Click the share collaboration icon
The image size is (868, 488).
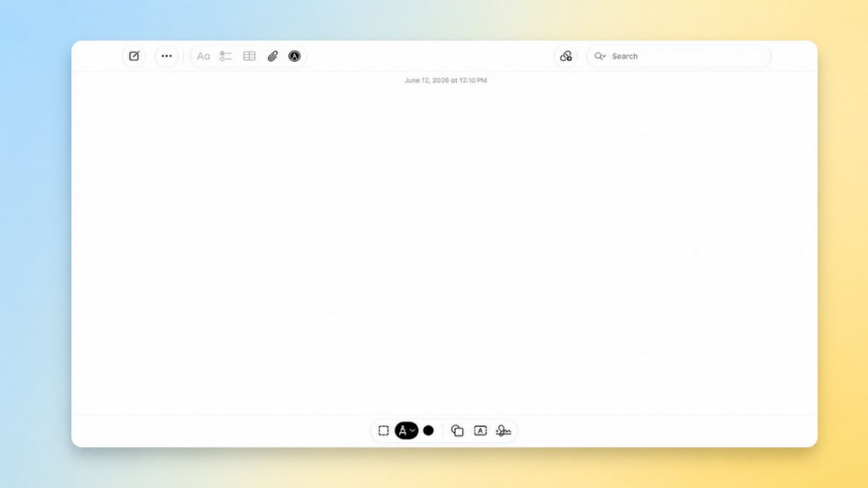[565, 56]
